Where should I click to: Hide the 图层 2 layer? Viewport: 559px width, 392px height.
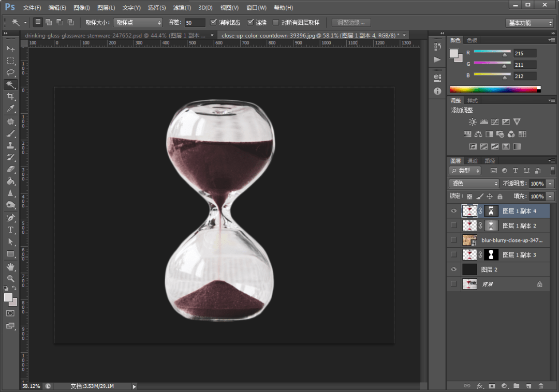pyautogui.click(x=453, y=269)
